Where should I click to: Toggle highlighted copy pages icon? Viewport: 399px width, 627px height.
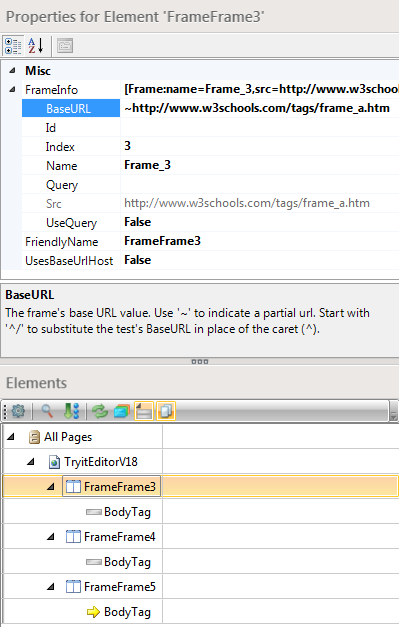pos(166,411)
